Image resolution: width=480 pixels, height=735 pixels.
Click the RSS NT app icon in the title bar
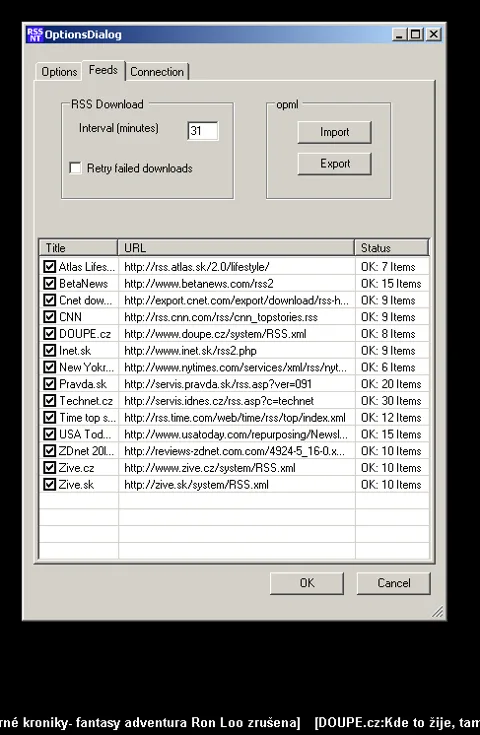coord(35,35)
